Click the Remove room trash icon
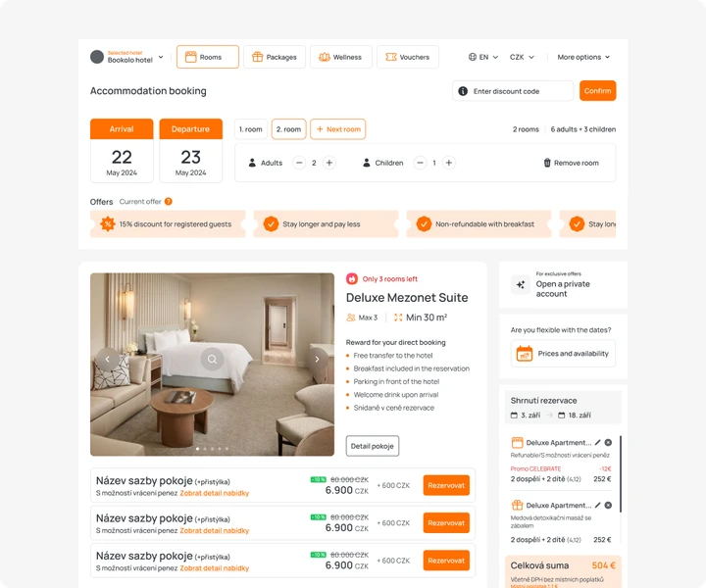 pyautogui.click(x=547, y=163)
